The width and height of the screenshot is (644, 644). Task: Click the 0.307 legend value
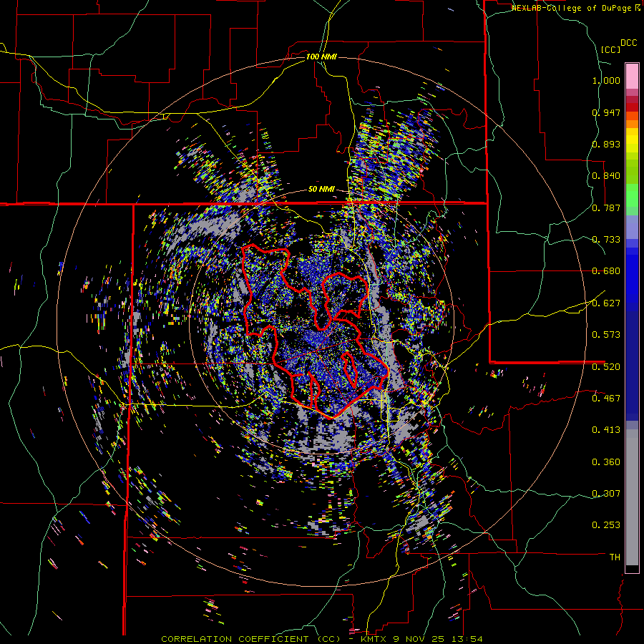coord(606,494)
